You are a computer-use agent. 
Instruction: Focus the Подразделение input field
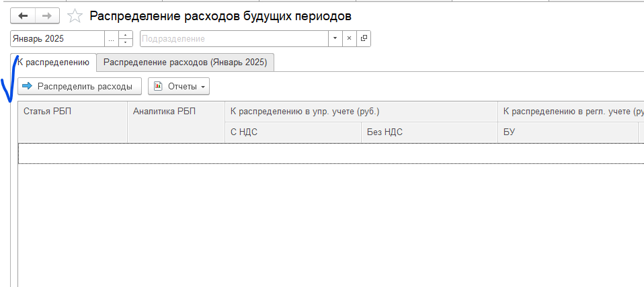coord(233,39)
